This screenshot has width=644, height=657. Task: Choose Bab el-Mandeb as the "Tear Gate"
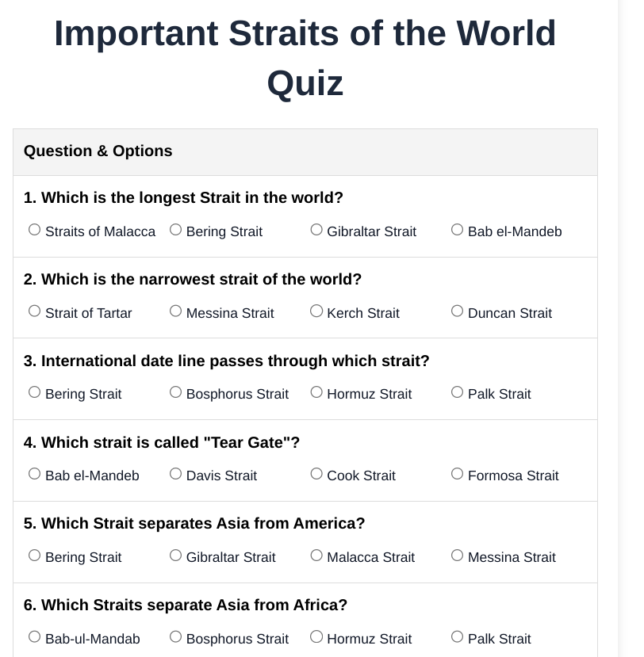click(x=35, y=474)
